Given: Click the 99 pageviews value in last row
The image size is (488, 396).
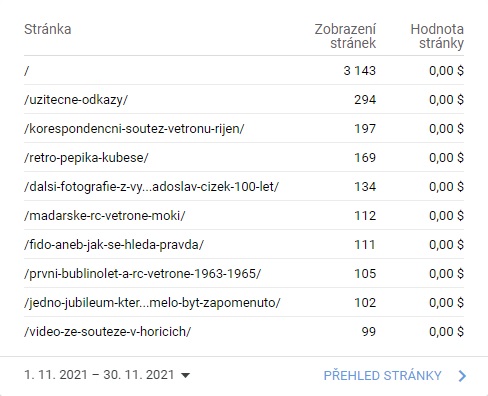Looking at the screenshot, I should (369, 332).
